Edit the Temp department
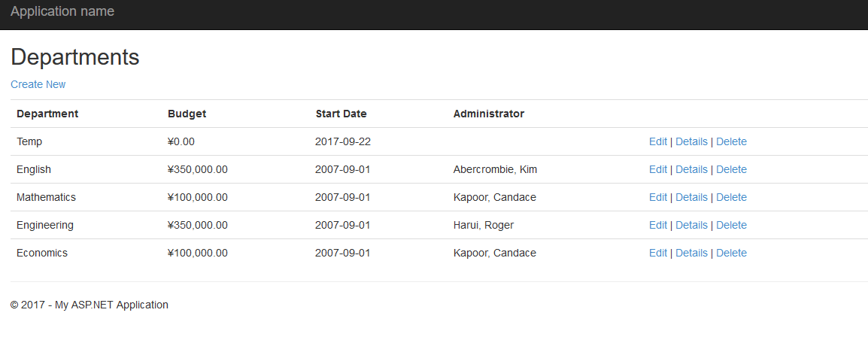 click(657, 141)
